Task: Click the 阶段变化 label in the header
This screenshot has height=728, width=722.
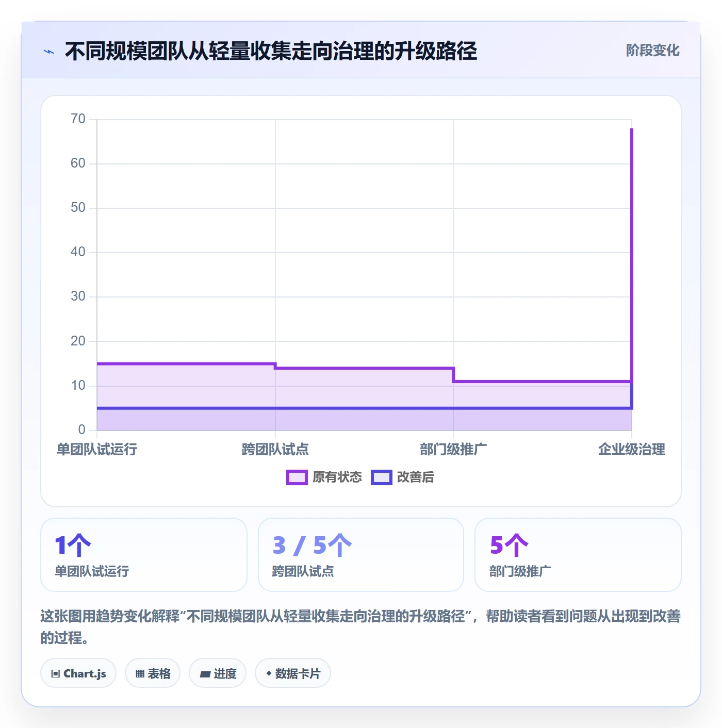Action: point(652,51)
